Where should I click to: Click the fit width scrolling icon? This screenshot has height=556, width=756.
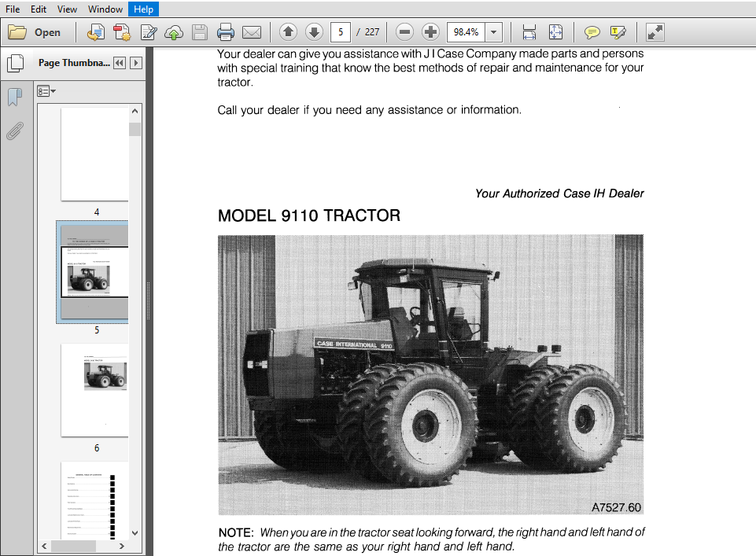point(529,32)
